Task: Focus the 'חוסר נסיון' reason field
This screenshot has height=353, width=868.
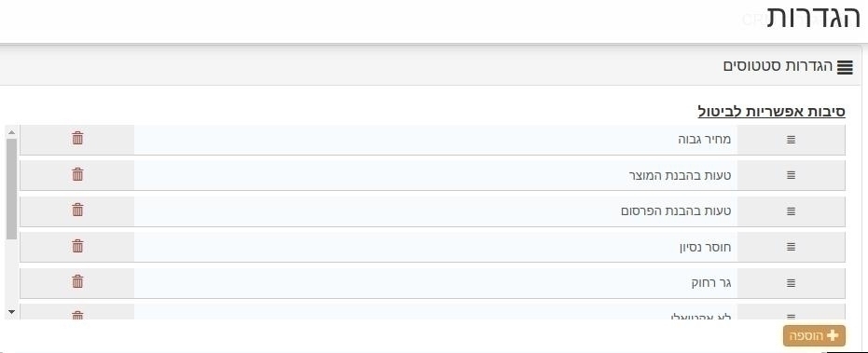Action: (435, 247)
